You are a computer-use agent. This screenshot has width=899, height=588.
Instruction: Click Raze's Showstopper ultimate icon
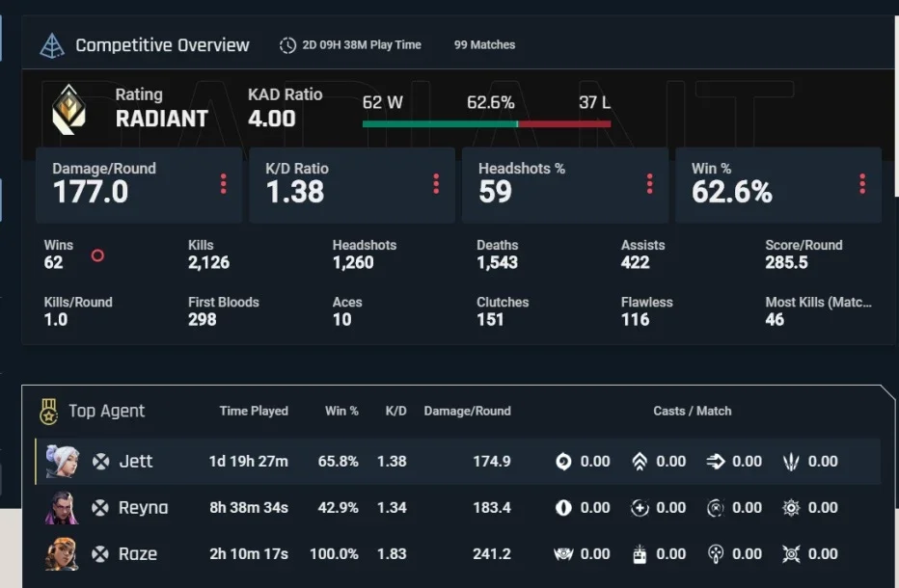(x=791, y=554)
